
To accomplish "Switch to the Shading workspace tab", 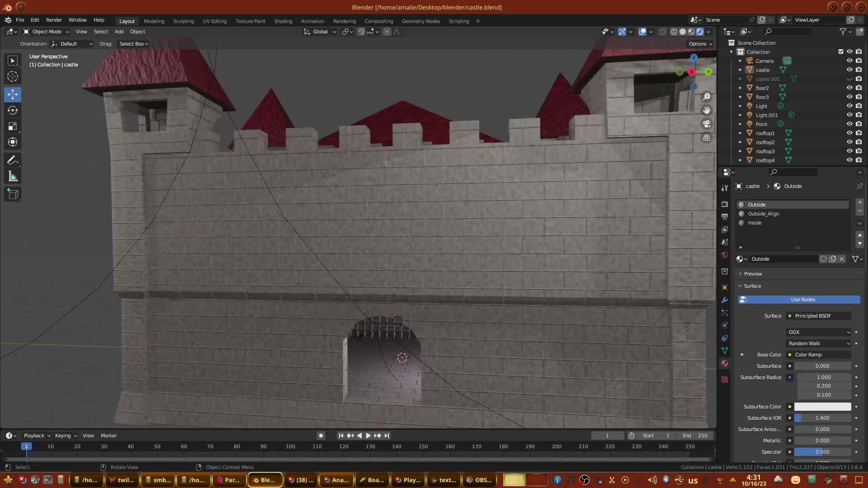I will 283,21.
